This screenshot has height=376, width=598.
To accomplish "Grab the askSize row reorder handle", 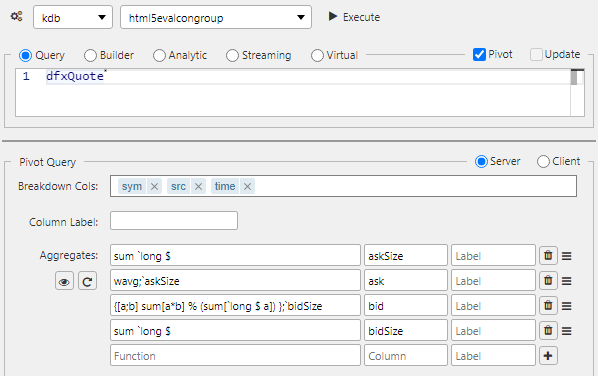I will click(567, 256).
